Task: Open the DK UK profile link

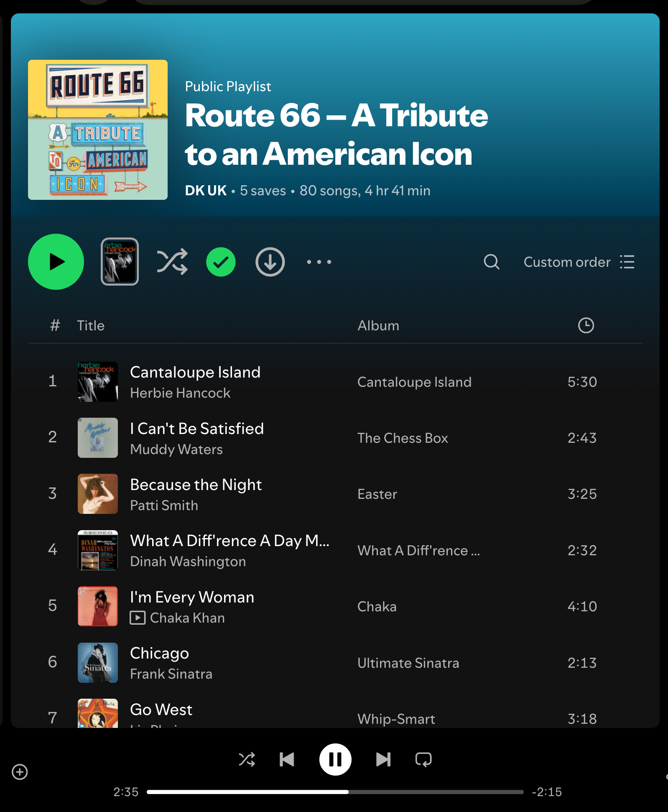Action: tap(206, 191)
